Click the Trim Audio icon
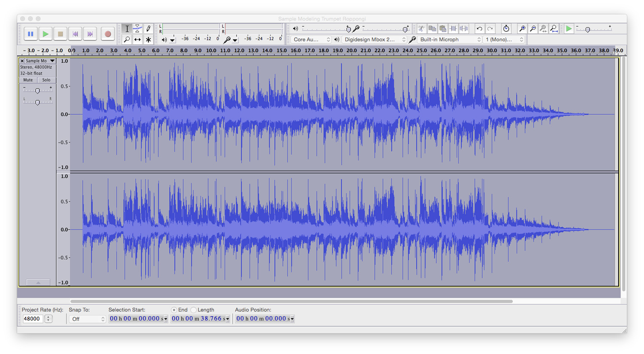644x354 pixels. coord(453,28)
